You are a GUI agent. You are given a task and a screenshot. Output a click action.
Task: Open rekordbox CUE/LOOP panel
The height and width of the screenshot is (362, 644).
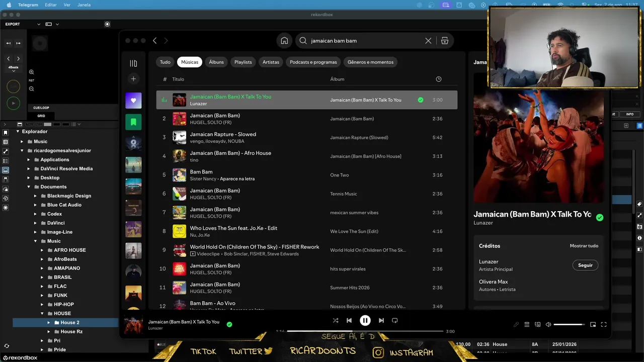click(41, 108)
